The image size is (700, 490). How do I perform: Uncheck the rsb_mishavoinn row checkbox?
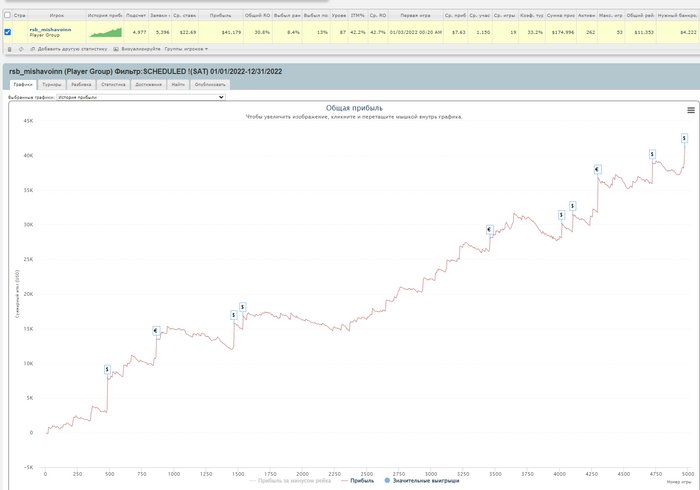tap(7, 32)
